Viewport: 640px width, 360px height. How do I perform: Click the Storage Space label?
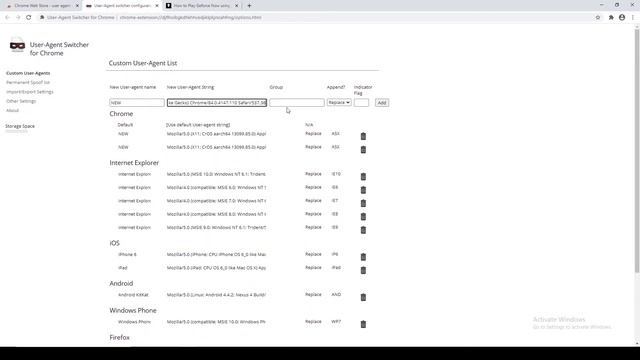click(20, 126)
